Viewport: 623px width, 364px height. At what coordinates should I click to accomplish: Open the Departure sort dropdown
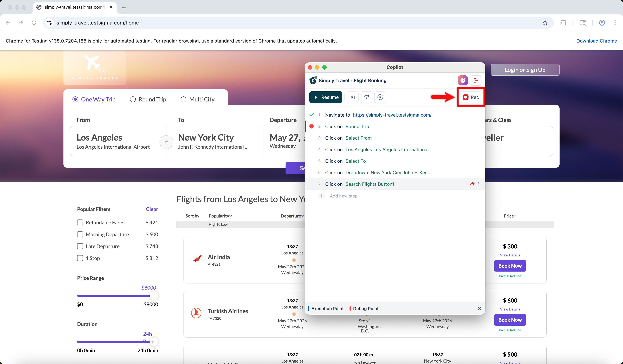292,216
